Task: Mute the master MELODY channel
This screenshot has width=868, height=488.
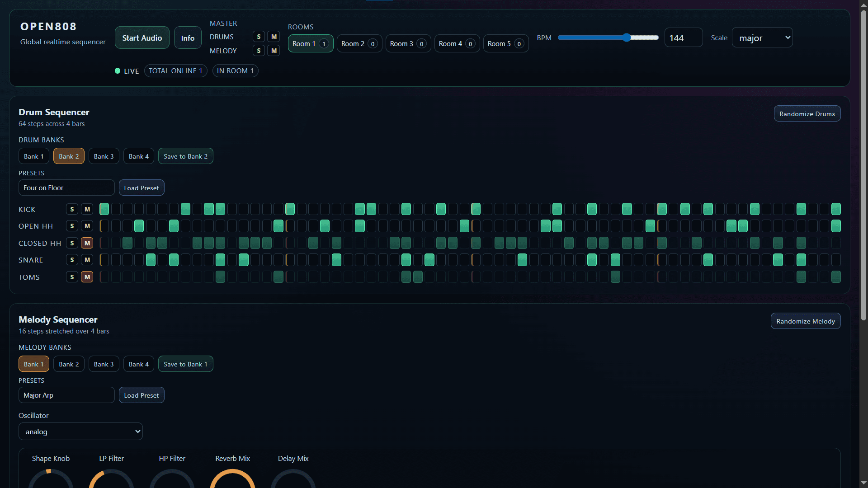Action: pyautogui.click(x=274, y=50)
